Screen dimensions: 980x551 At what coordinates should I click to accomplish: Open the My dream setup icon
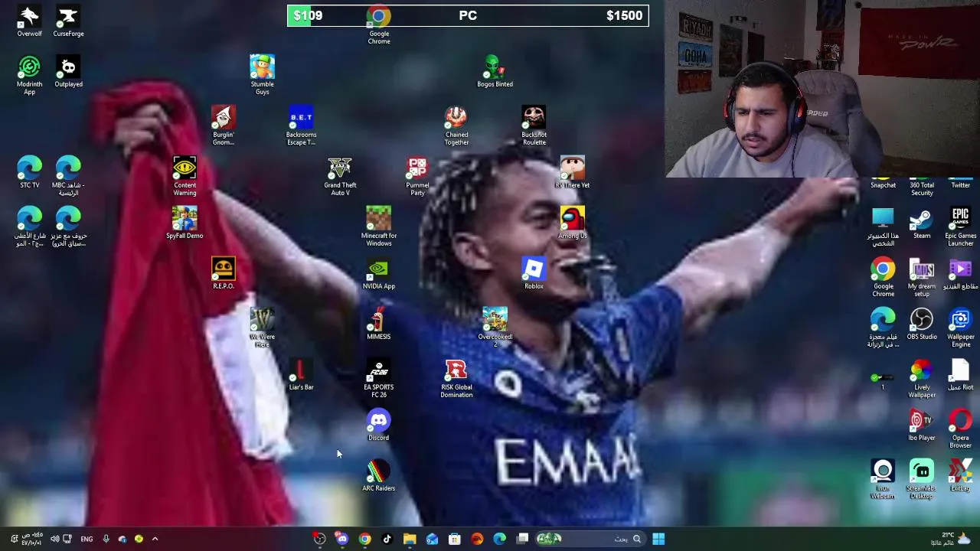pos(922,278)
